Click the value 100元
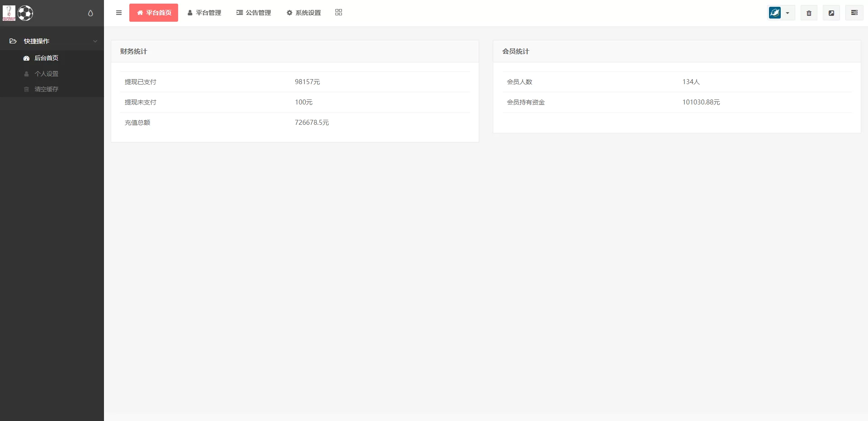 pos(304,102)
